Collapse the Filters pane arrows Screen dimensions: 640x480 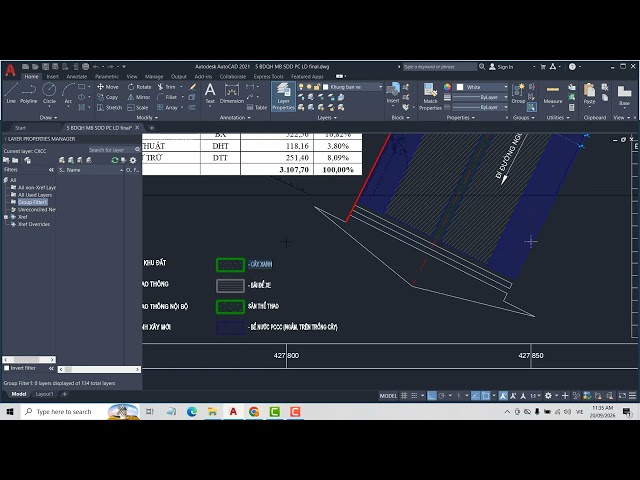(51, 170)
